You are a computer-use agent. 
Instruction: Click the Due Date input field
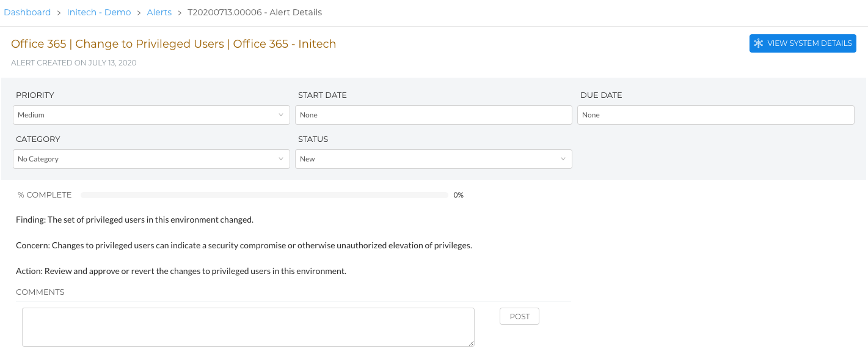(716, 115)
